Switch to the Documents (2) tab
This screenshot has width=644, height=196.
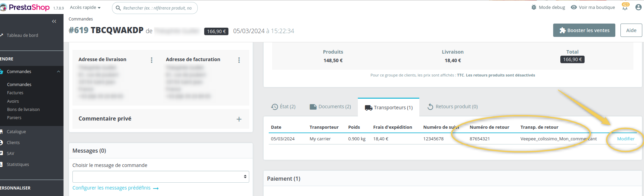pos(330,107)
